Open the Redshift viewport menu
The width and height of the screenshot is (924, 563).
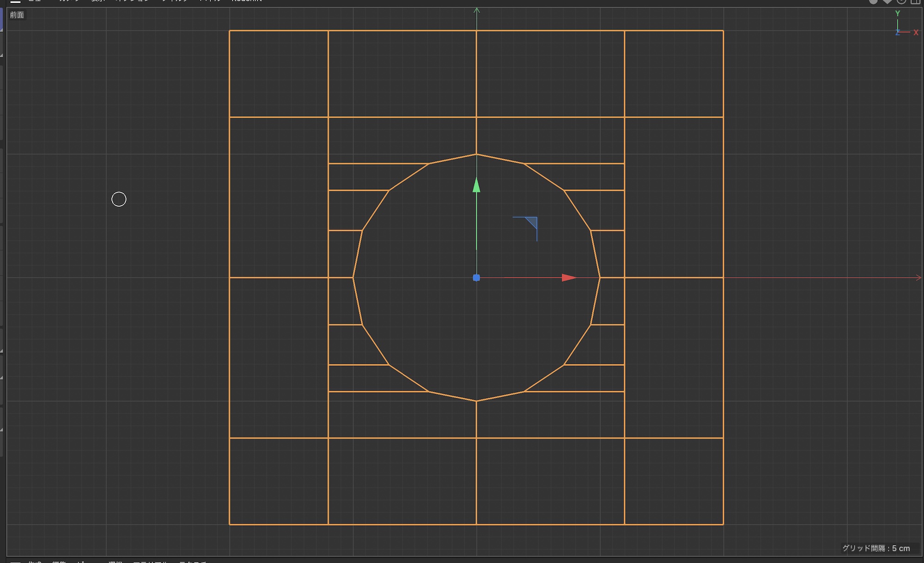pyautogui.click(x=246, y=1)
